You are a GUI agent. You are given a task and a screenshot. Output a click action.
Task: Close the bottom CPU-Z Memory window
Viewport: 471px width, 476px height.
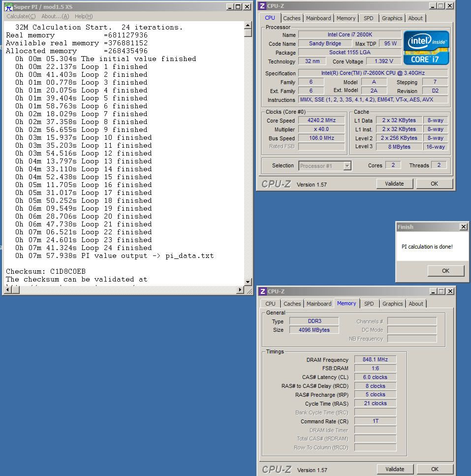coord(450,291)
